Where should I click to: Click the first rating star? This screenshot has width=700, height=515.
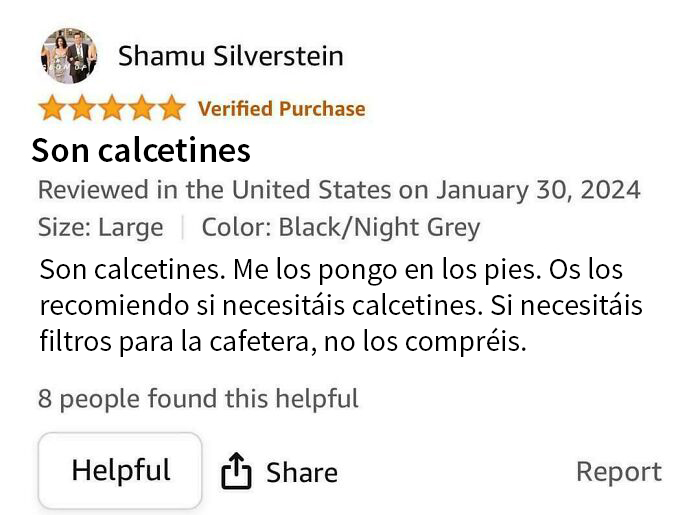pyautogui.click(x=53, y=108)
